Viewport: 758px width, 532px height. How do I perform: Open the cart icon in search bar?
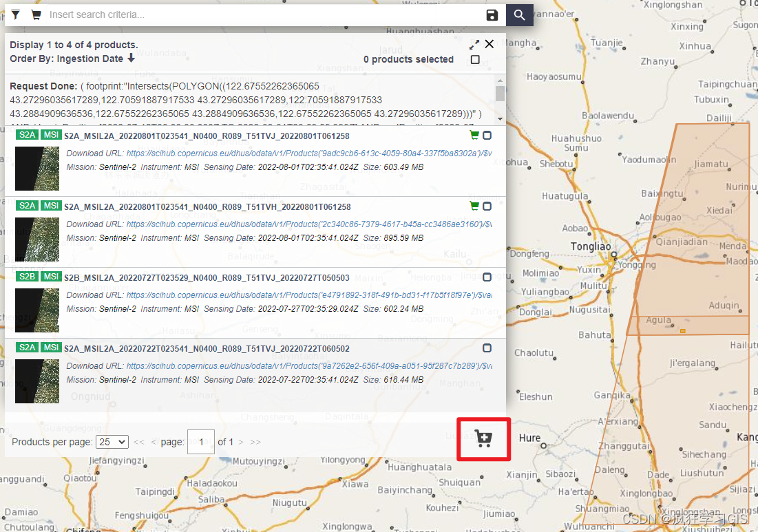pyautogui.click(x=36, y=14)
